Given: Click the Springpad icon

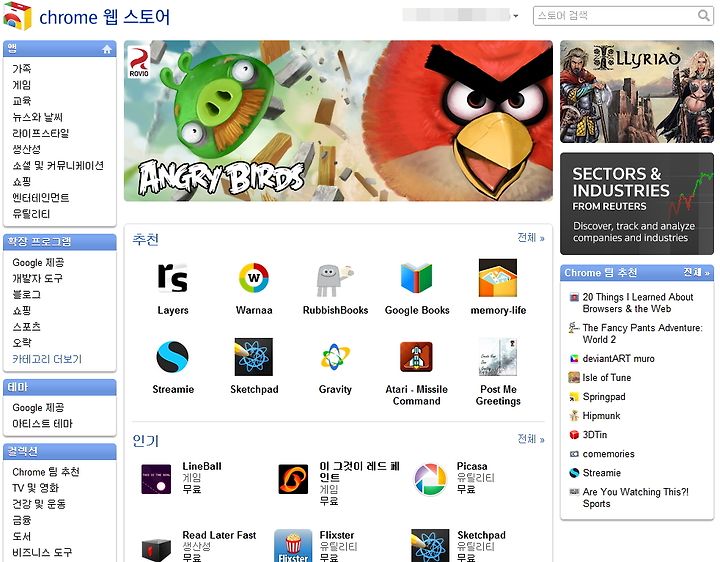Looking at the screenshot, I should (x=574, y=397).
